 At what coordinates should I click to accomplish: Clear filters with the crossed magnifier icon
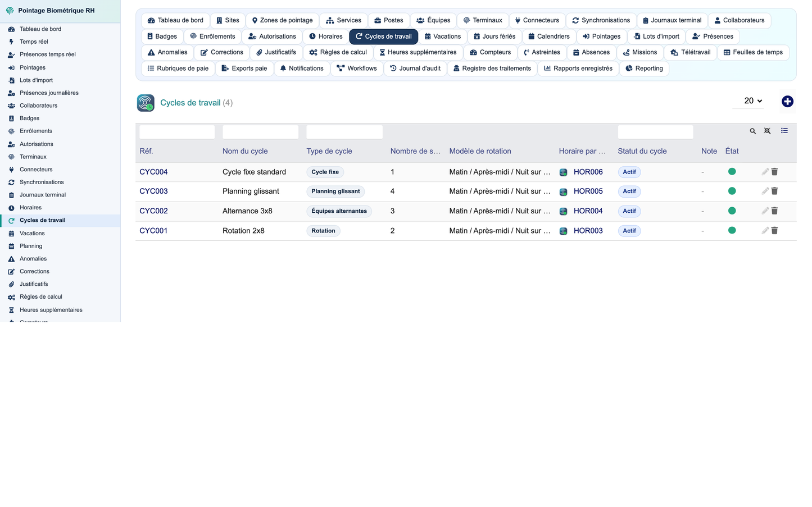click(x=767, y=131)
